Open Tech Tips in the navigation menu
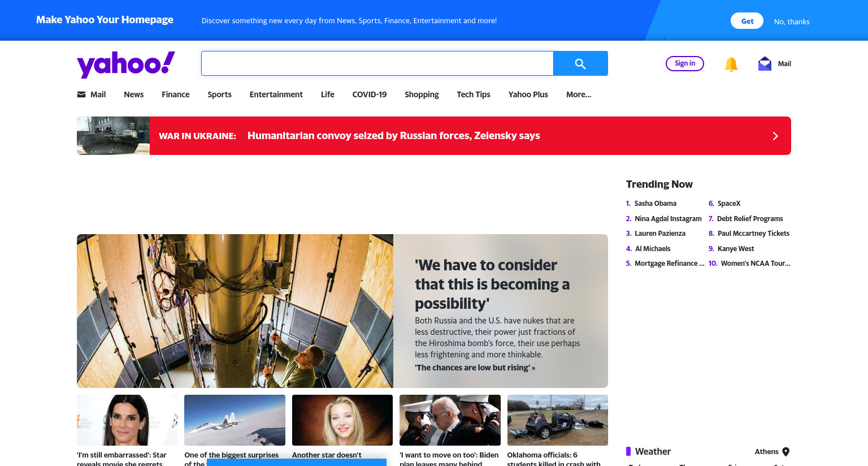This screenshot has height=466, width=868. coord(474,94)
